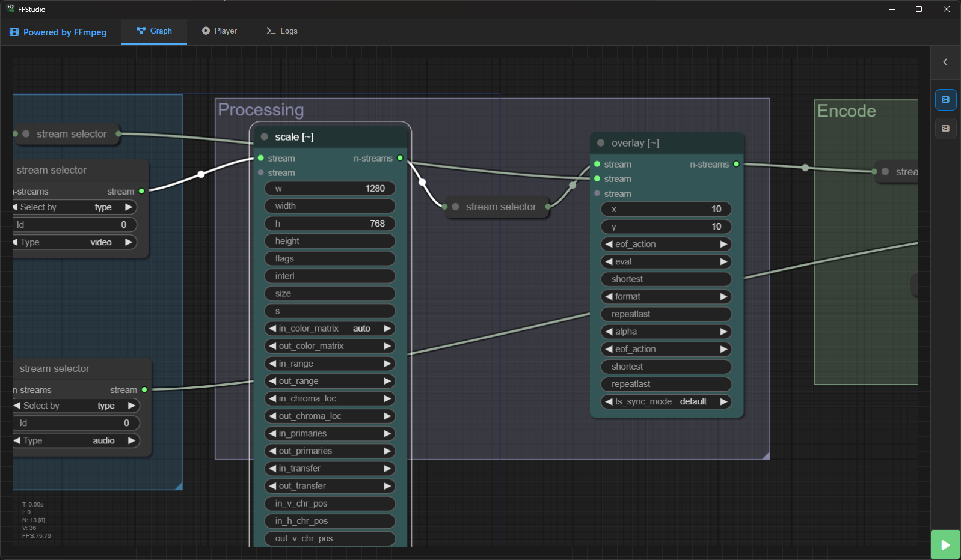Click the overlay x value field
Viewport: 961px width, 560px height.
pyautogui.click(x=666, y=209)
